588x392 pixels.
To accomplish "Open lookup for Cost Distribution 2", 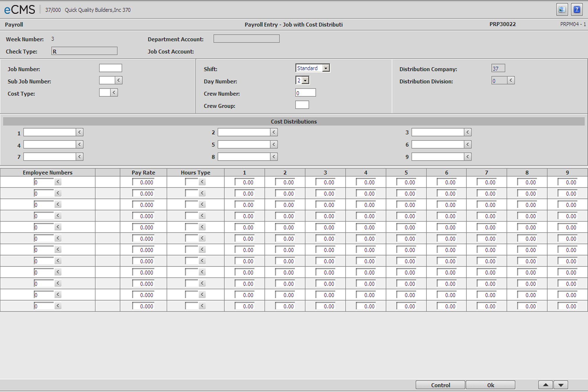I will (x=274, y=132).
